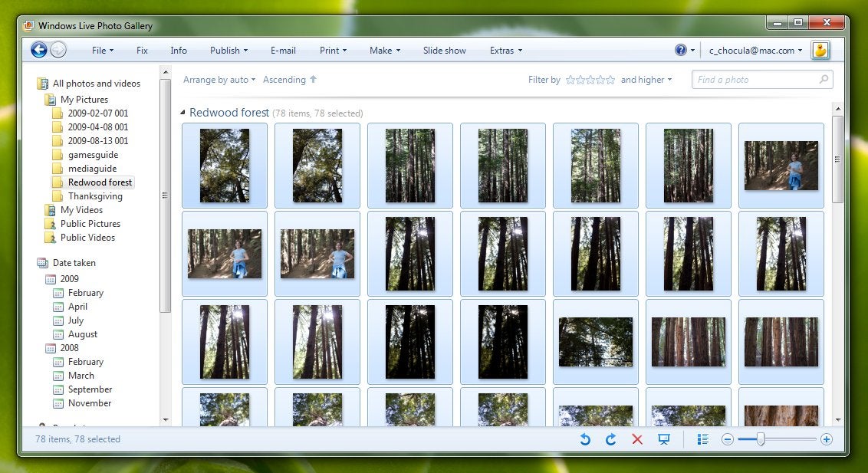Select the 2009-08-13 001 folder
The width and height of the screenshot is (868, 473).
(x=97, y=141)
